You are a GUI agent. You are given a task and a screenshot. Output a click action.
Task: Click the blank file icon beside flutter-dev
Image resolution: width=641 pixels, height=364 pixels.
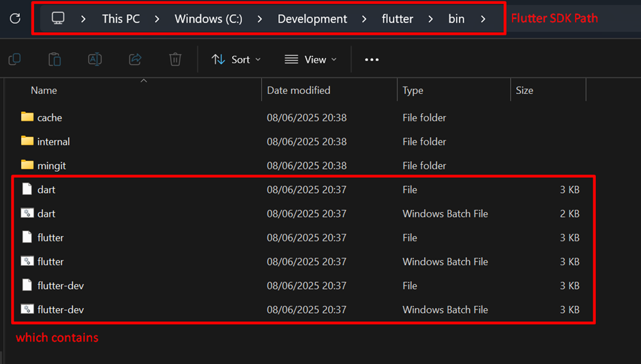27,285
